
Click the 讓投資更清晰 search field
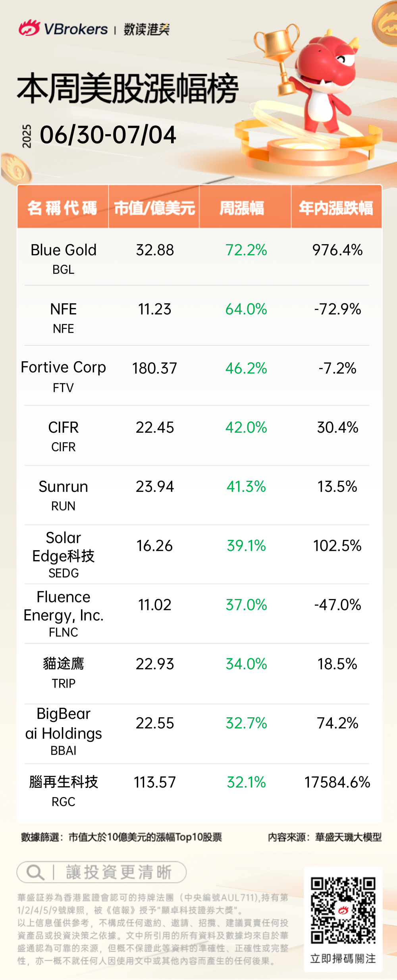pyautogui.click(x=118, y=872)
